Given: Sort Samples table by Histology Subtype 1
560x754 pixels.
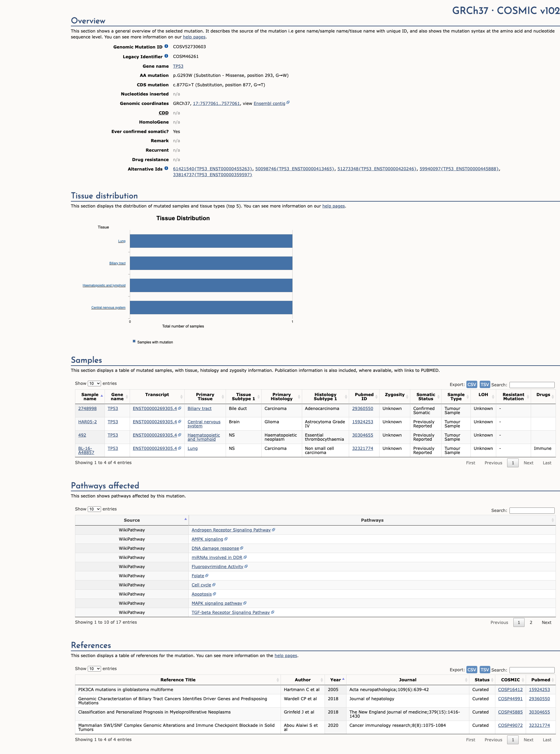Looking at the screenshot, I should click(325, 397).
